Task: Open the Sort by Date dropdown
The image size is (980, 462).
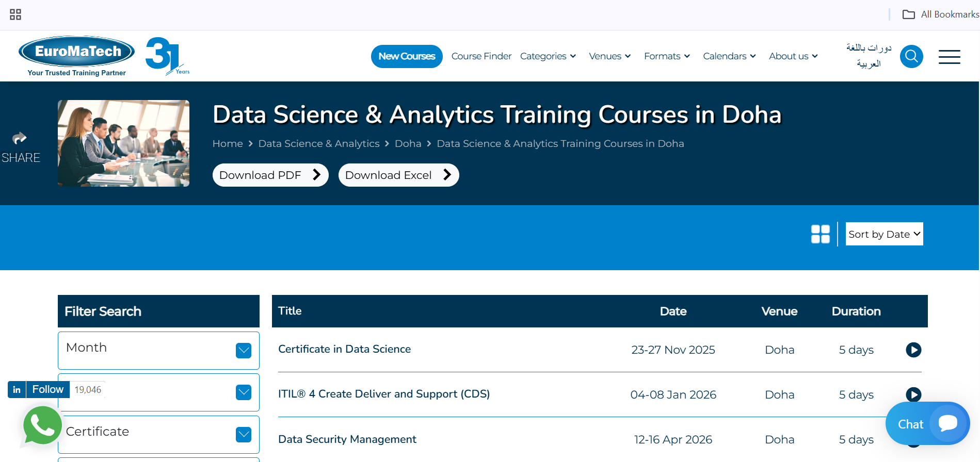Action: click(884, 234)
